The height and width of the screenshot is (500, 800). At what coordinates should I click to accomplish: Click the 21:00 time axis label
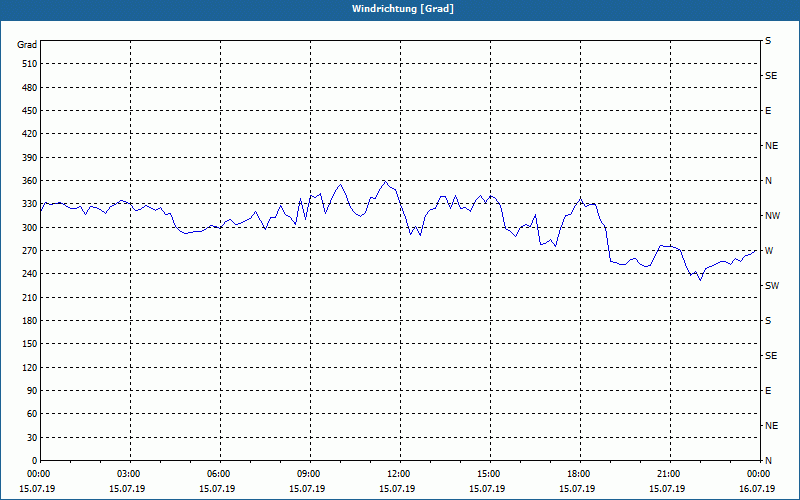tap(668, 474)
